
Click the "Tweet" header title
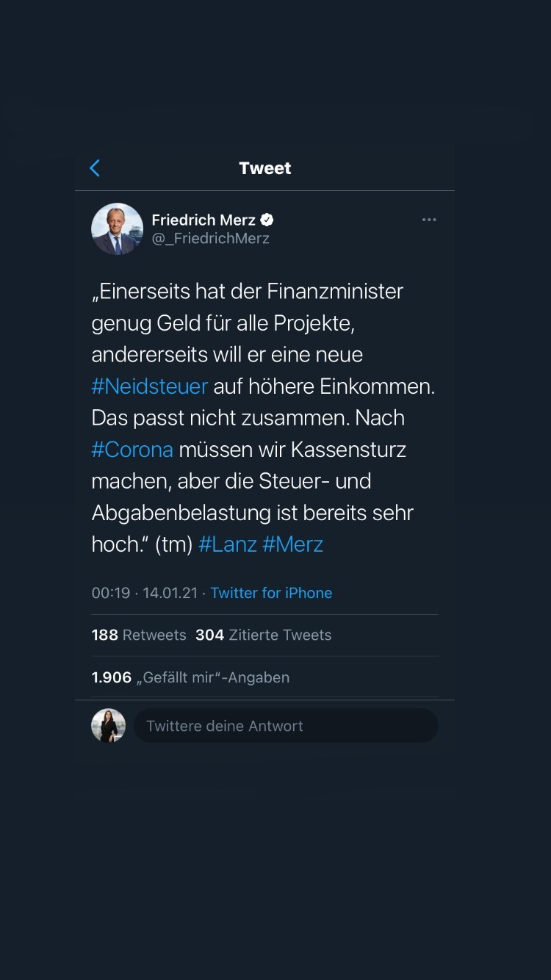pyautogui.click(x=265, y=168)
